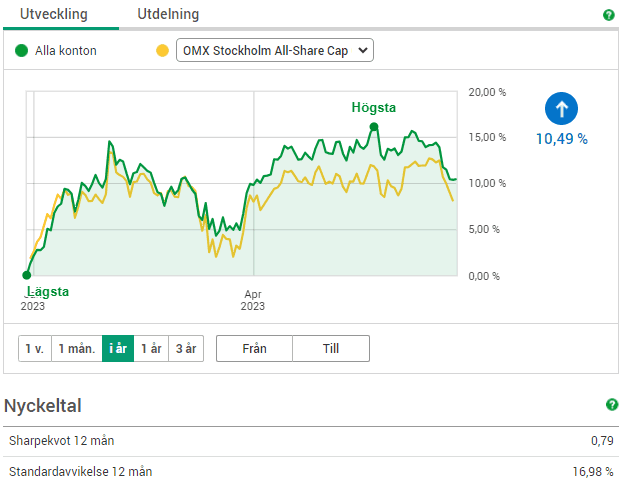This screenshot has height=486, width=625.
Task: Click the 10,49 % return value
Action: tap(562, 139)
